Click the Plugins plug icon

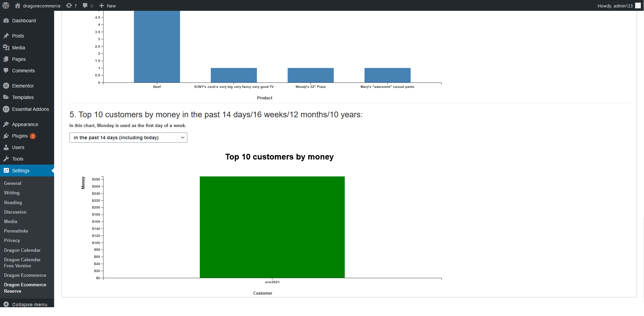click(x=6, y=136)
